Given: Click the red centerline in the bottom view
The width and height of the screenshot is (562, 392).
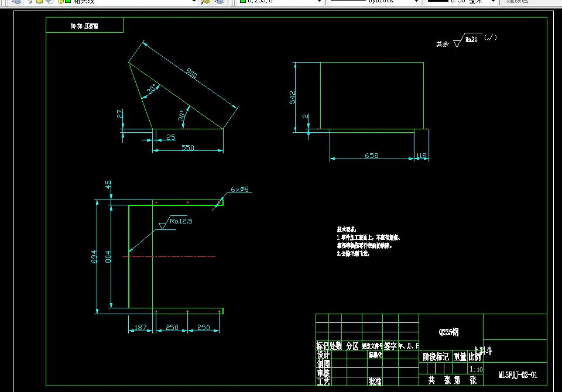Looking at the screenshot, I should coord(169,257).
